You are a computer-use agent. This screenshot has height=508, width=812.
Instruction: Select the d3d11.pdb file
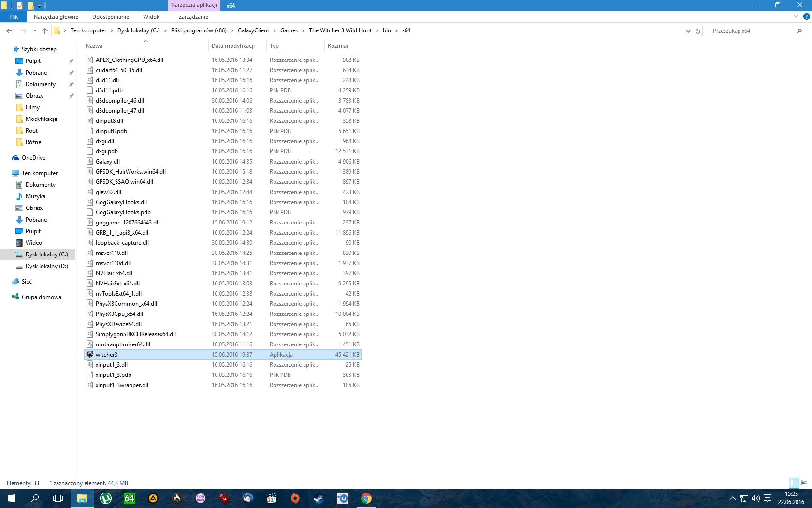[x=223, y=90]
